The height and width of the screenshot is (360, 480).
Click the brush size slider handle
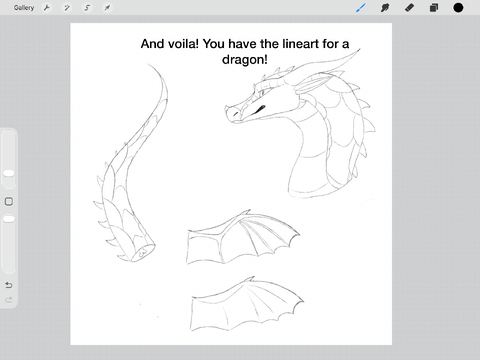[9, 173]
